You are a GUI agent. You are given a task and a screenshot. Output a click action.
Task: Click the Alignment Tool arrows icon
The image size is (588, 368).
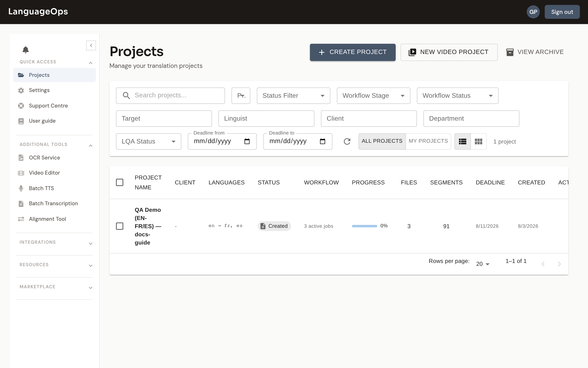(x=21, y=219)
